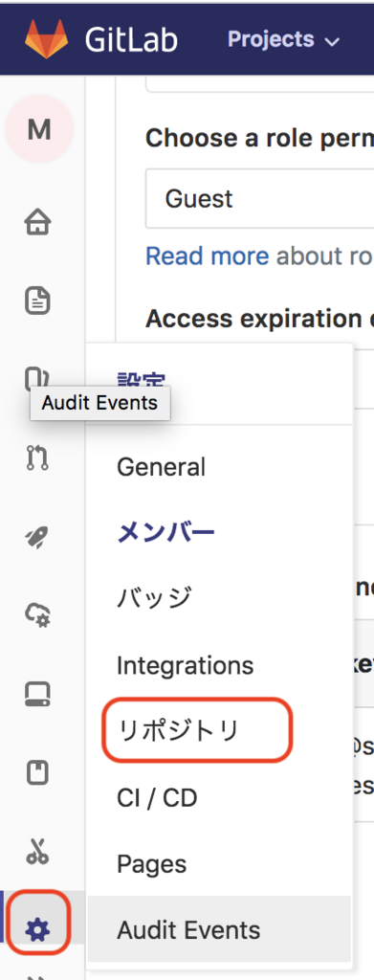
Task: Select the CI / CD menu item
Action: [x=157, y=798]
